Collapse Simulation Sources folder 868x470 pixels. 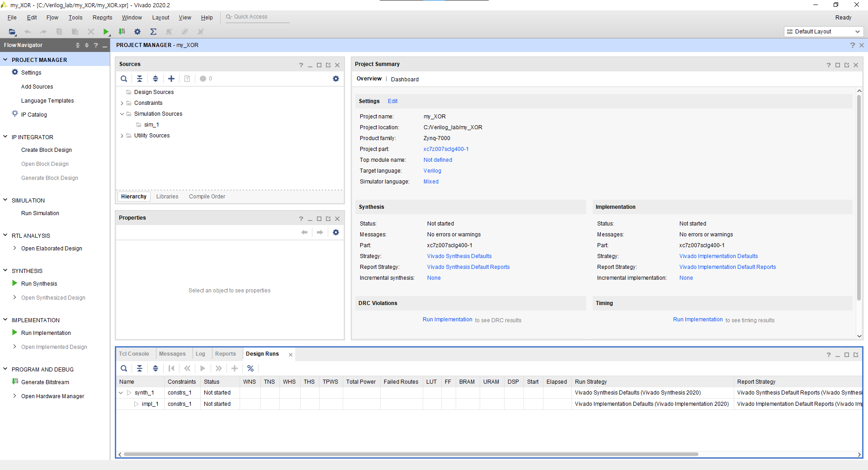(122, 114)
